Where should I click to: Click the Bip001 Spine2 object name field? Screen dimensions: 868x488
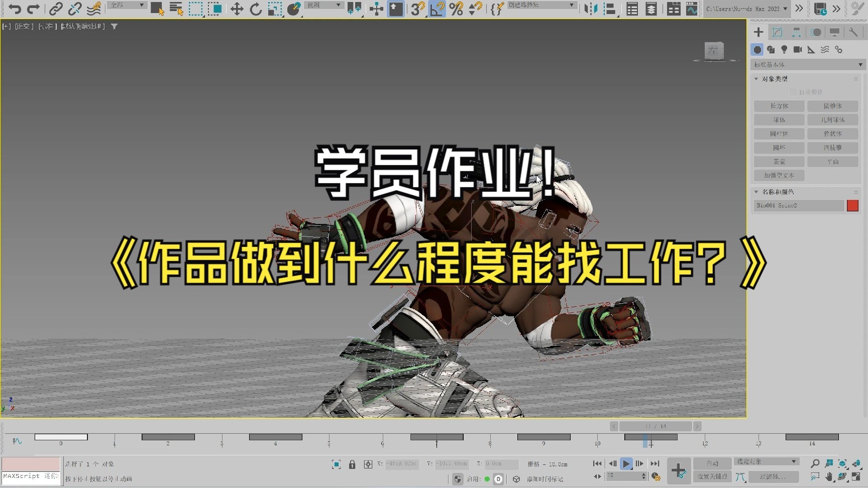coord(799,205)
